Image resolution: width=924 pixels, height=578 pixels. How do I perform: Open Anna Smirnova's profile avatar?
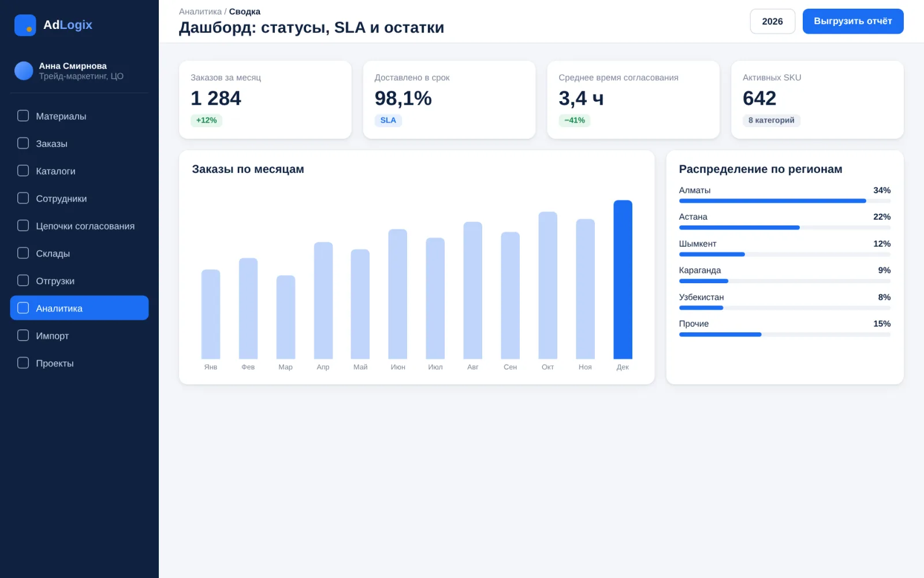24,71
